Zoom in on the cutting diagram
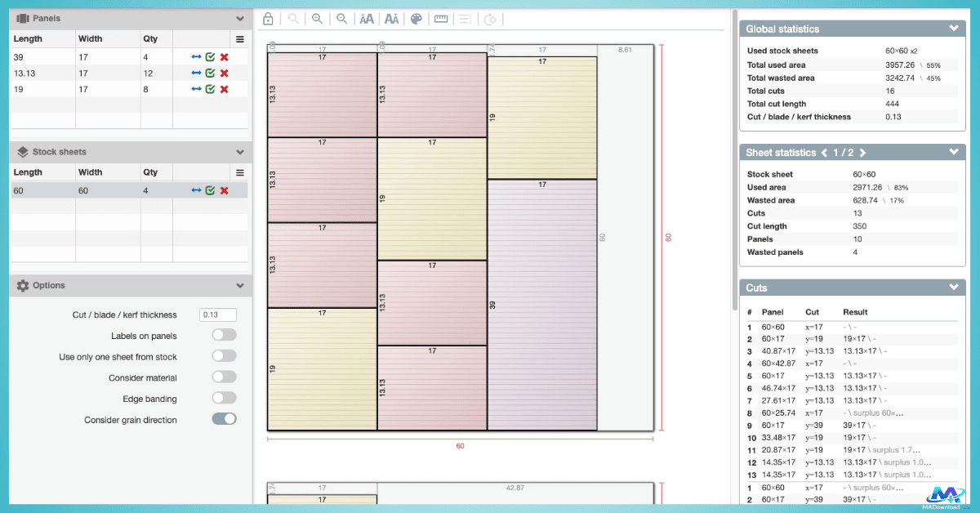This screenshot has height=513, width=980. (317, 19)
